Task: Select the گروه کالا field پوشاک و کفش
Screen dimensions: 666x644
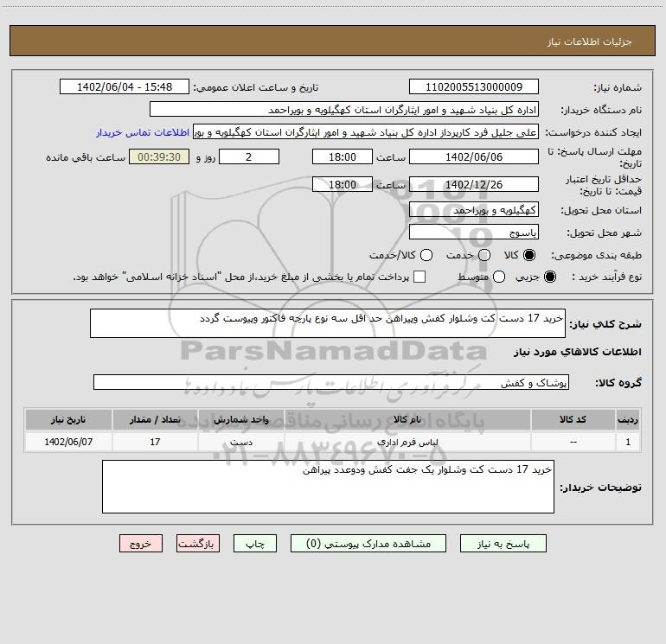Action: (331, 382)
